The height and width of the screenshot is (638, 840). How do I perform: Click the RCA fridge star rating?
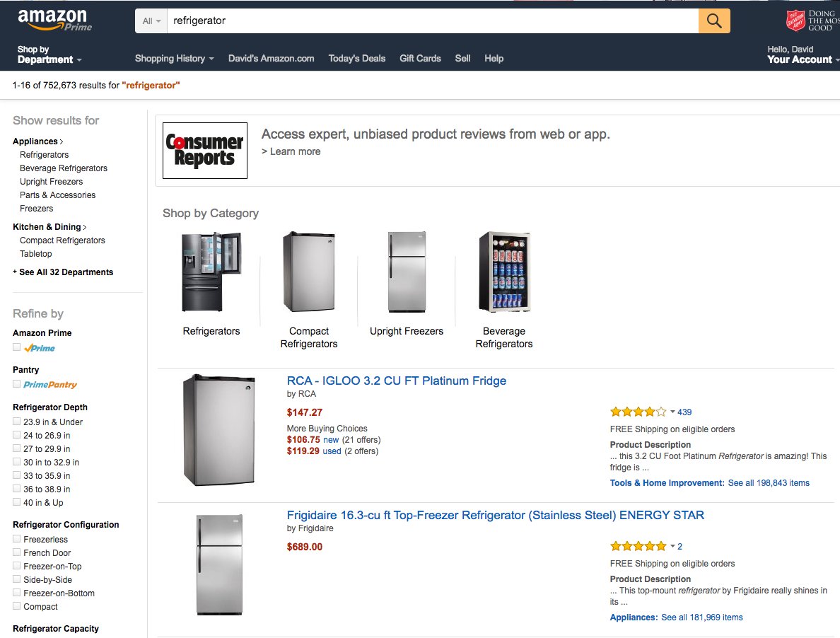tap(638, 412)
